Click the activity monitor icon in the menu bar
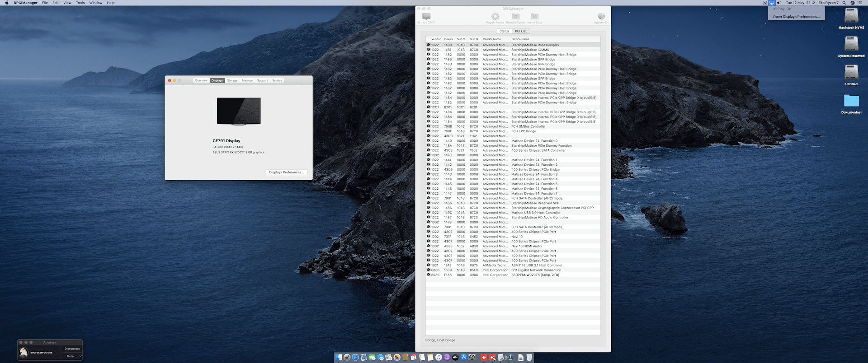 765,3
